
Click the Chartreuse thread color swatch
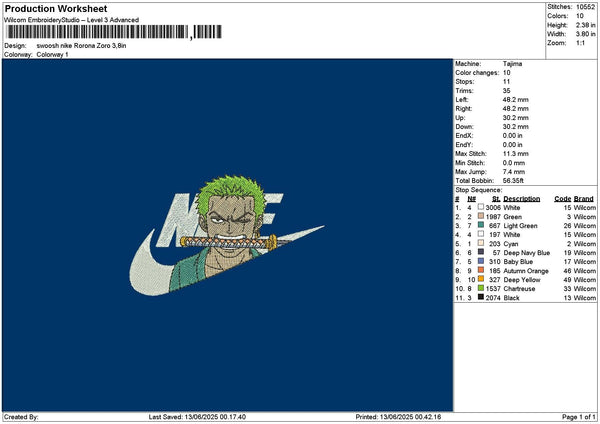pyautogui.click(x=481, y=288)
